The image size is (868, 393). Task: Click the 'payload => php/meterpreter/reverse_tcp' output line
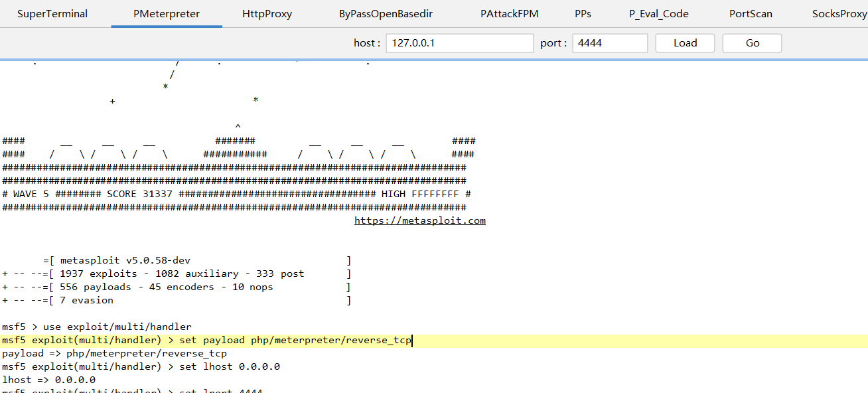click(x=114, y=353)
